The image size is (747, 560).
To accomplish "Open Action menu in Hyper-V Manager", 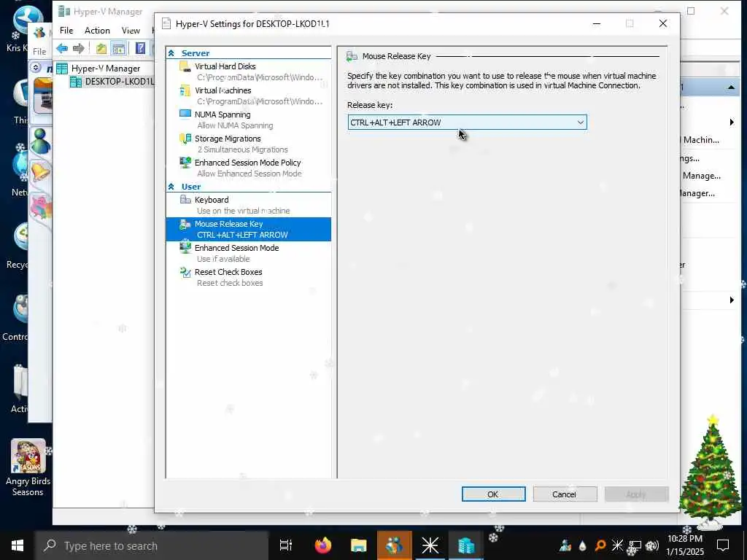I will click(x=97, y=31).
